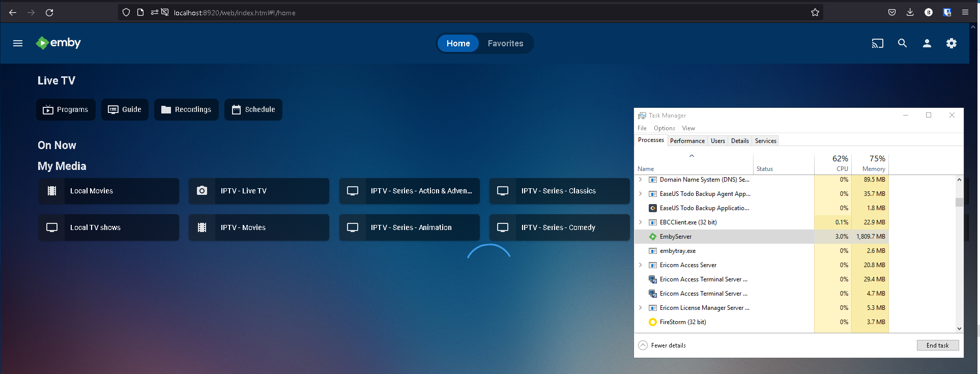
Task: Open Emby settings gear
Action: click(x=952, y=43)
